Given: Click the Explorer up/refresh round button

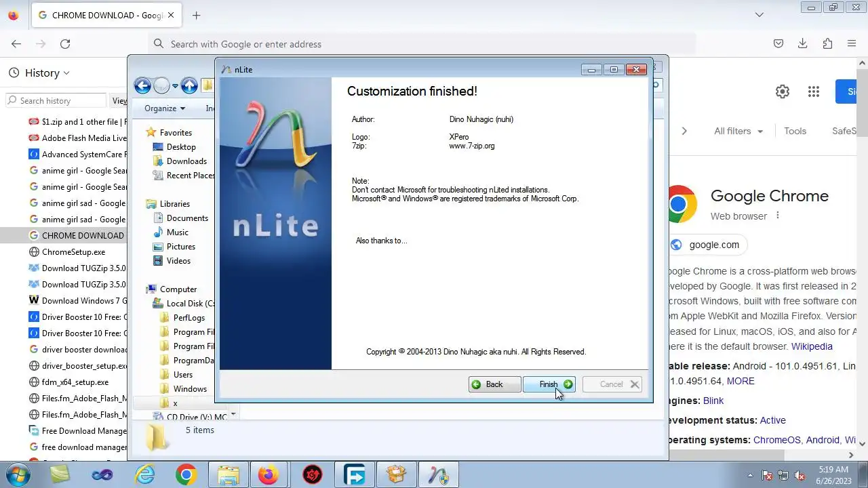Looking at the screenshot, I should 190,85.
